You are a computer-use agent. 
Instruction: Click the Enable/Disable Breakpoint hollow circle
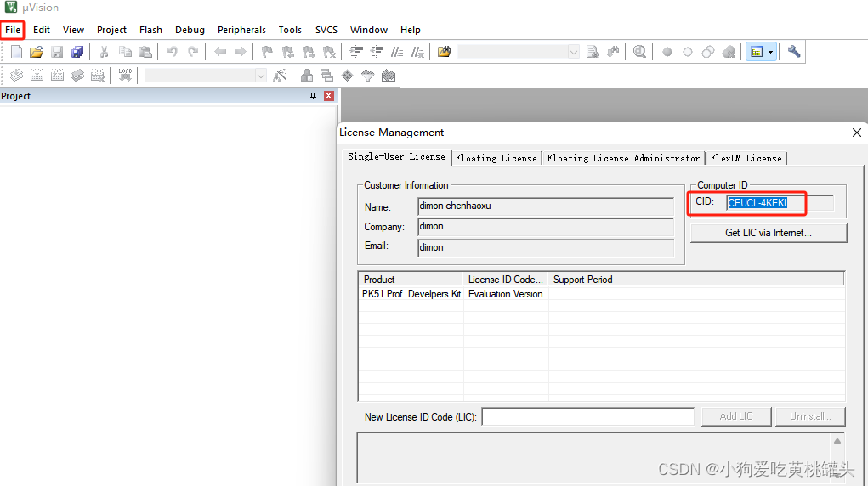(688, 52)
